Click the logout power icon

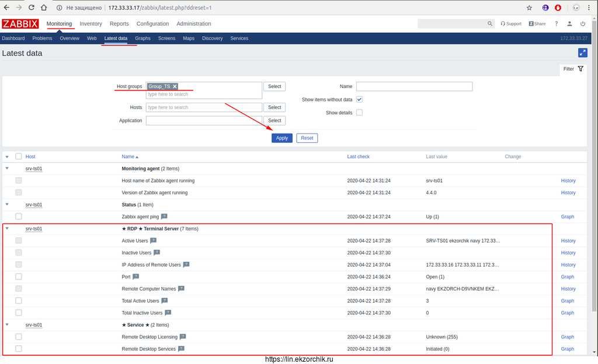(583, 24)
